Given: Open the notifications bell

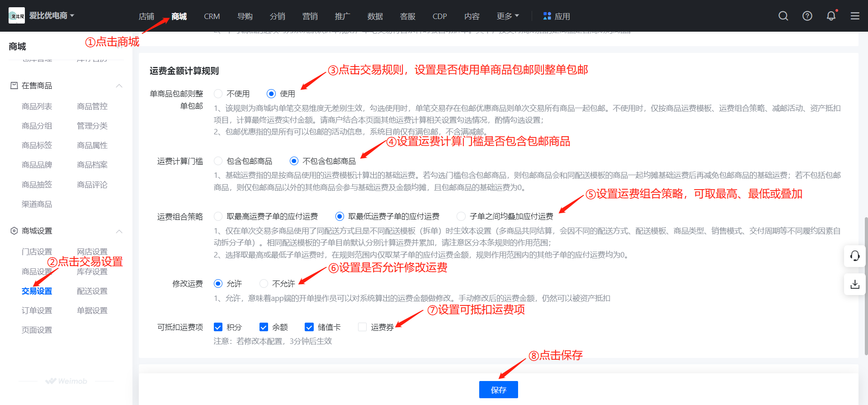Looking at the screenshot, I should point(831,16).
